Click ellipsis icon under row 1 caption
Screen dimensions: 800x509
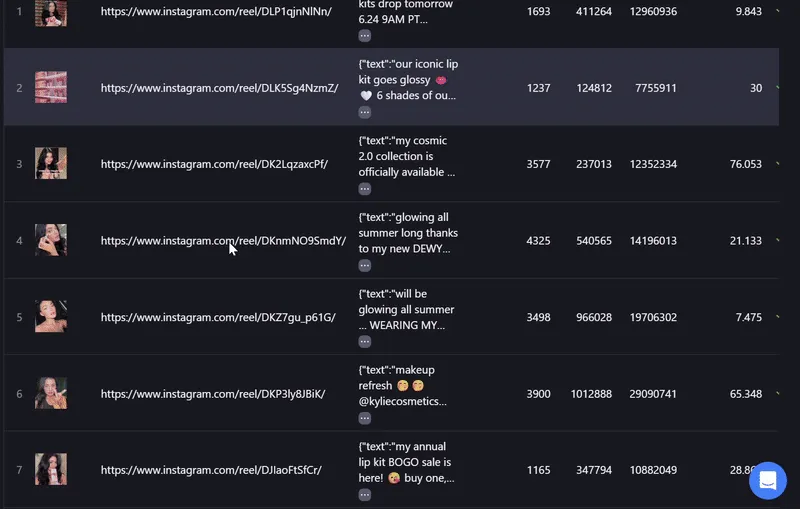[x=364, y=36]
